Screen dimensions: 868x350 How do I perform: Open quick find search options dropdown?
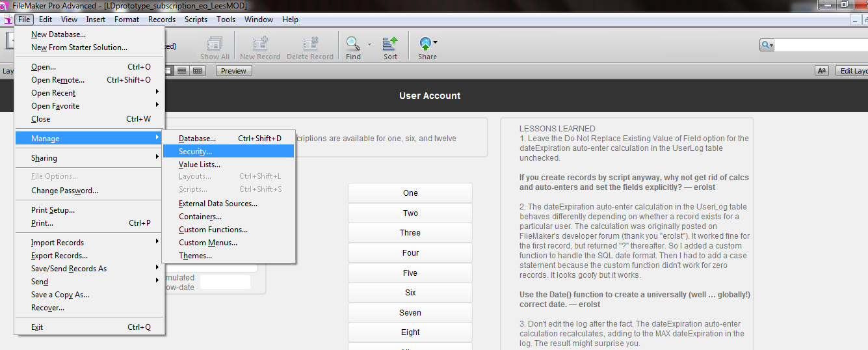(x=767, y=45)
